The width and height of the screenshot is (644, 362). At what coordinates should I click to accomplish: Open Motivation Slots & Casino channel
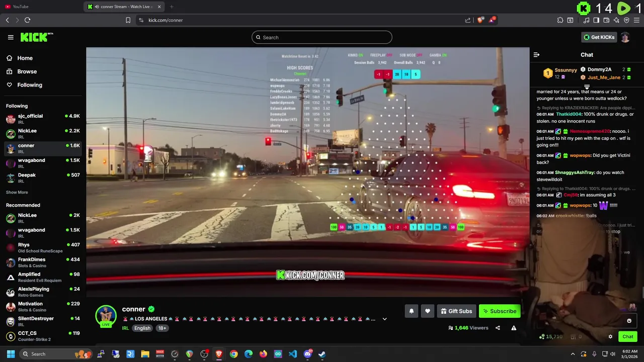click(x=43, y=306)
